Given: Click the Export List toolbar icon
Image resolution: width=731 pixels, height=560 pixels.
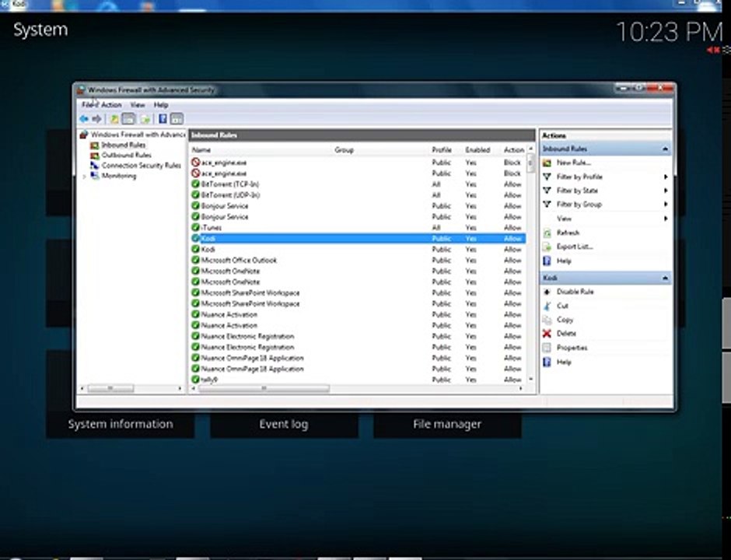Looking at the screenshot, I should 145,119.
